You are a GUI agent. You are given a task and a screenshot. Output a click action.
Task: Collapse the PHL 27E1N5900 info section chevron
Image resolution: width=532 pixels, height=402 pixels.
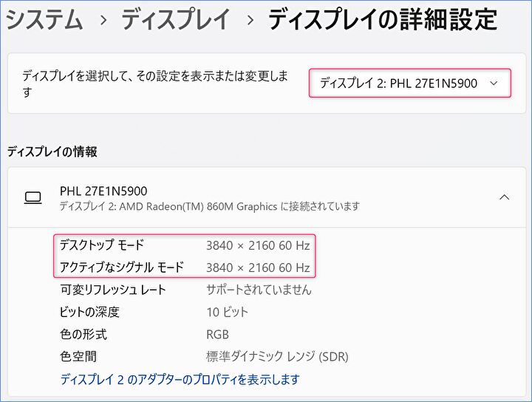point(504,197)
